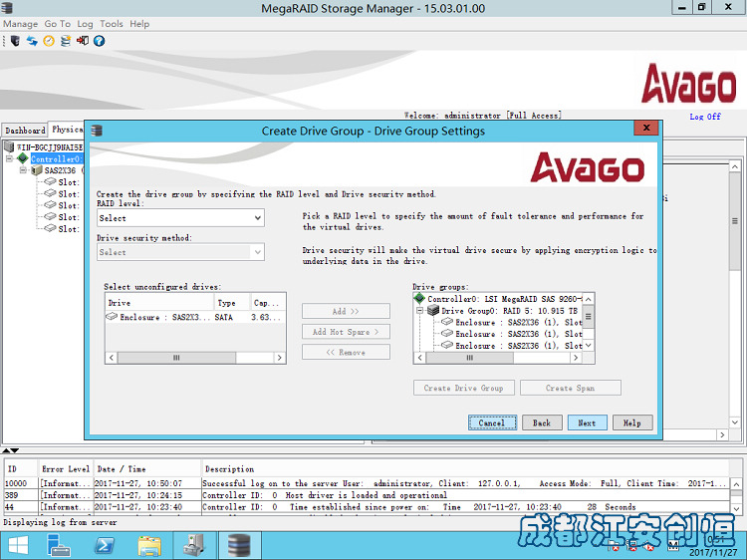
Task: Open help via the blue question mark icon
Action: tap(99, 41)
